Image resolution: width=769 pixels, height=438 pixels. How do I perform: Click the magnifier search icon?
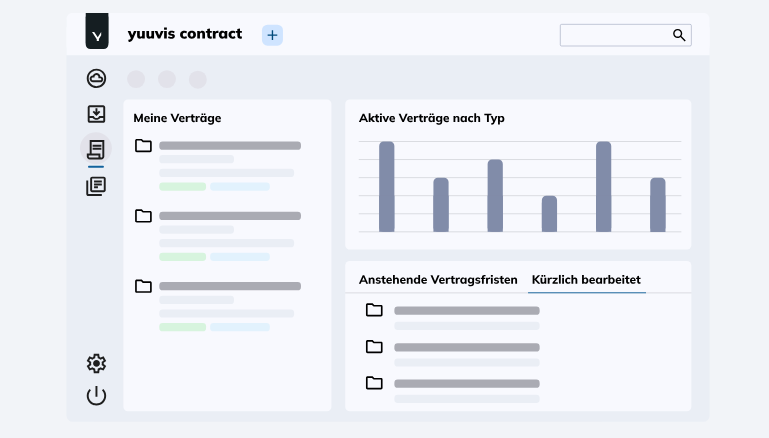pos(679,35)
